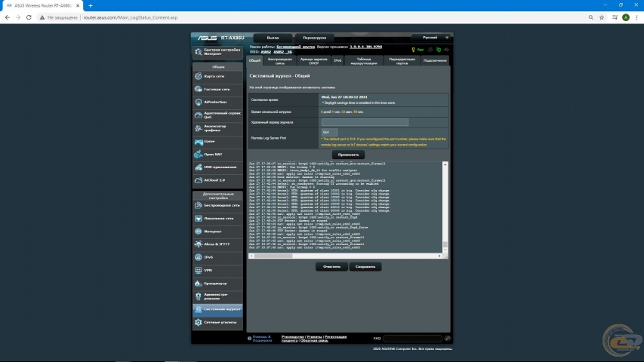The height and width of the screenshot is (362, 644).
Task: Open Администрирование icon in the sidebar
Action: pyautogui.click(x=199, y=296)
